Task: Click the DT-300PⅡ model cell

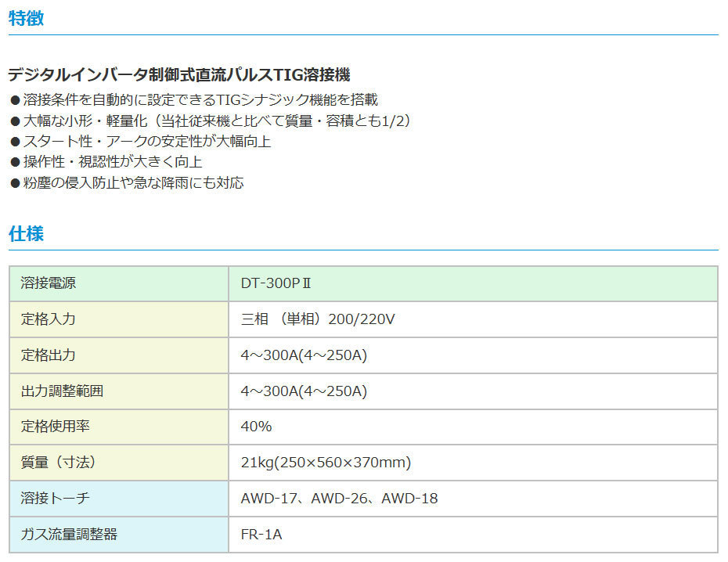Action: [x=473, y=283]
